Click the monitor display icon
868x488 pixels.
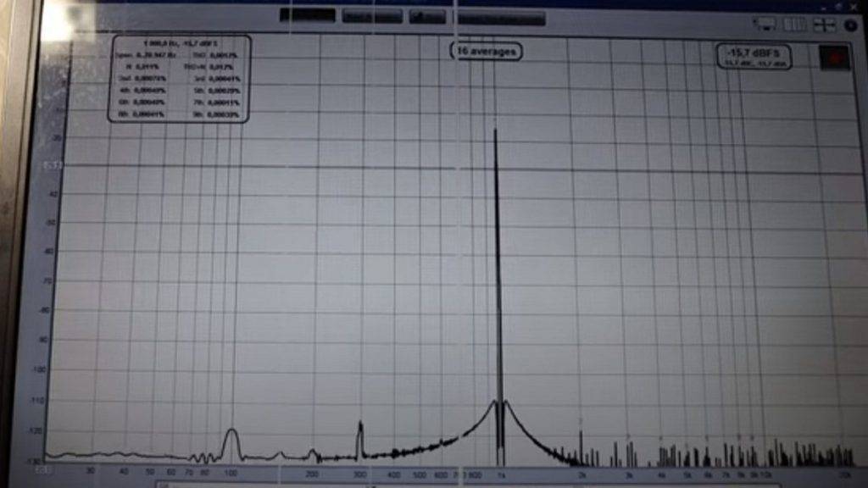[765, 25]
